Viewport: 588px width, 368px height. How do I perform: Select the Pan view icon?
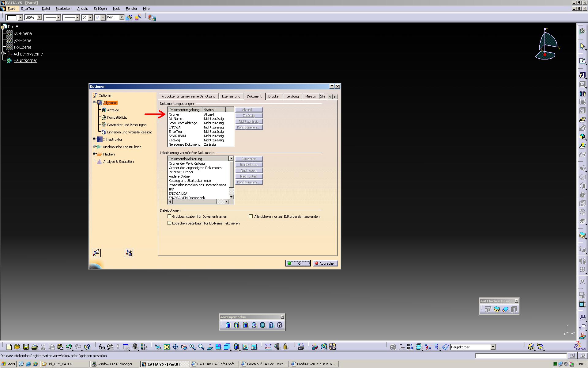[x=175, y=347]
